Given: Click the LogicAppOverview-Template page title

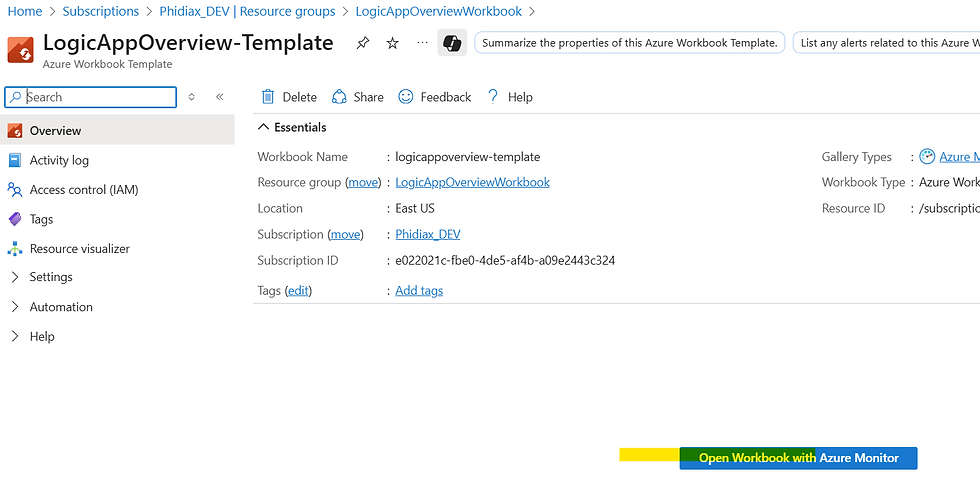Looking at the screenshot, I should click(188, 42).
